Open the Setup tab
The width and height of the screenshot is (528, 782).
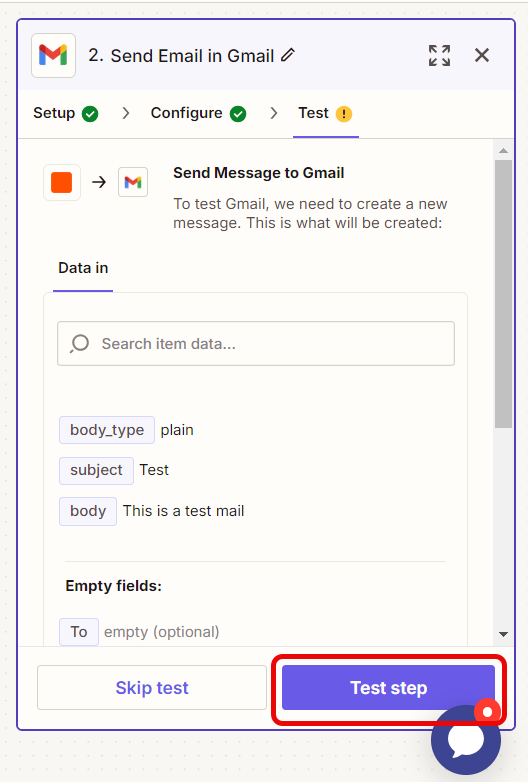[x=65, y=113]
